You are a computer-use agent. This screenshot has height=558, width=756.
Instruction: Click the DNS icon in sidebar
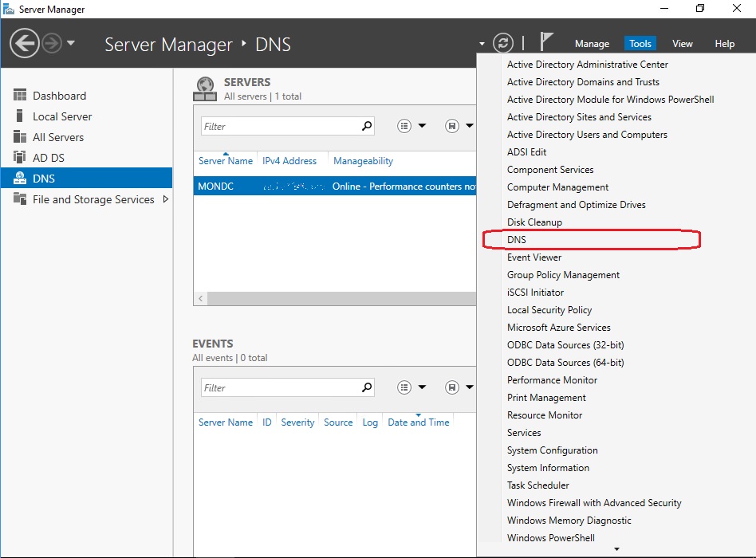click(20, 178)
